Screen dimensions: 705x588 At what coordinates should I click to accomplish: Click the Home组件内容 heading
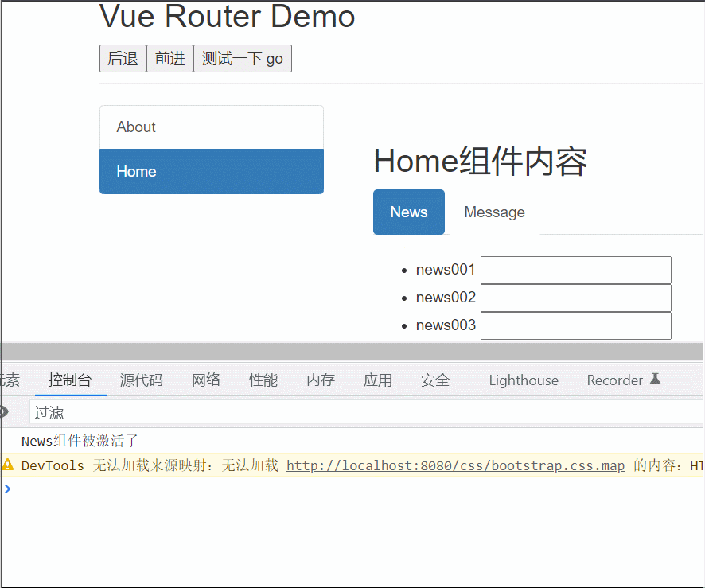(480, 161)
